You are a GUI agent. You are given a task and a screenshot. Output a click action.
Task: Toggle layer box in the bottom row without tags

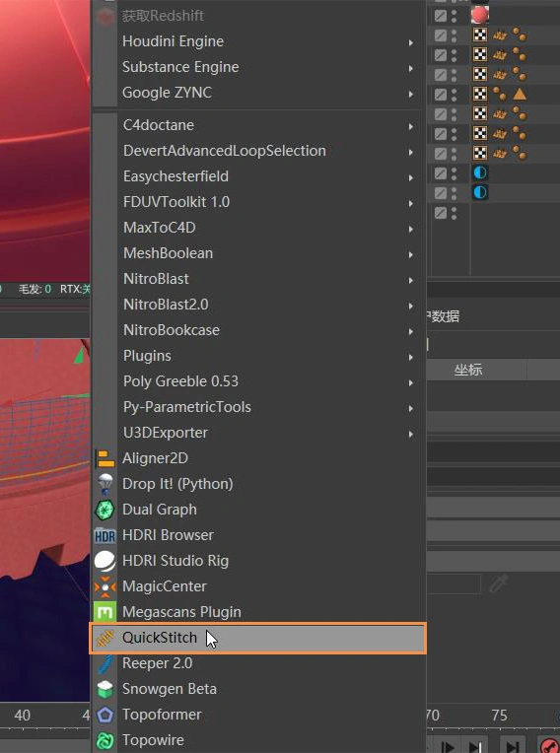[441, 212]
